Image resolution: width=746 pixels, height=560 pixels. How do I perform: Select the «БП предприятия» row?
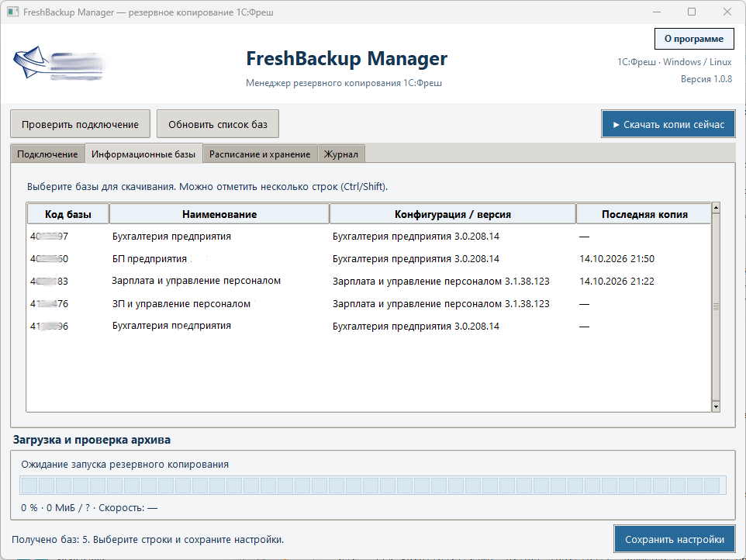pyautogui.click(x=368, y=259)
